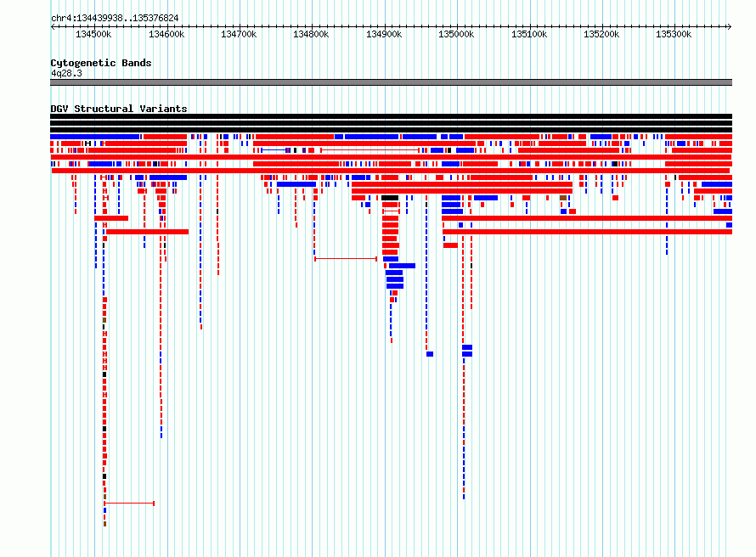Select the topmost black full-width variant bar
This screenshot has height=557, width=756.
[391, 116]
